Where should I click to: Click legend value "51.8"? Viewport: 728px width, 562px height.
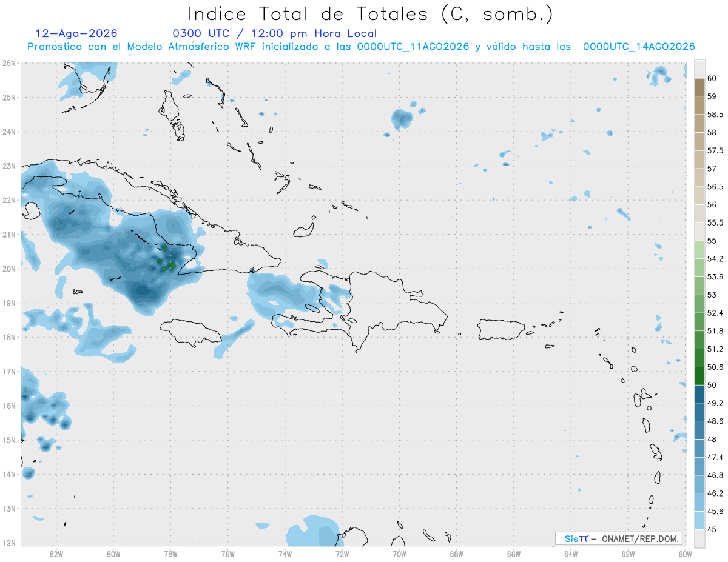(715, 331)
